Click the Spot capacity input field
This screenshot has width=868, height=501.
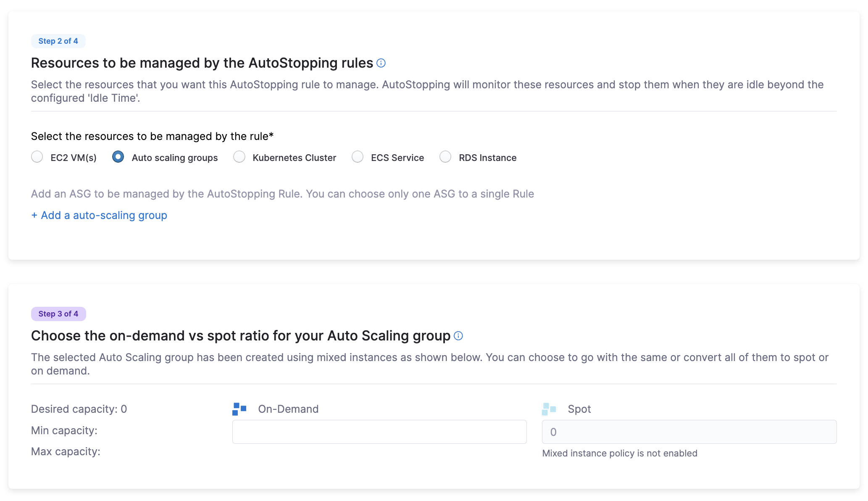click(689, 432)
